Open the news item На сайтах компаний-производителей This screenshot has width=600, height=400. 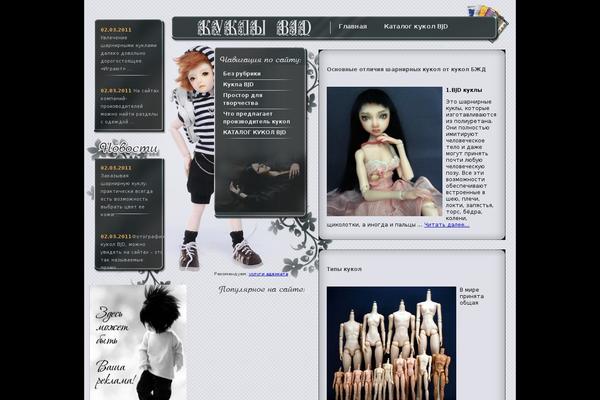[x=129, y=106]
